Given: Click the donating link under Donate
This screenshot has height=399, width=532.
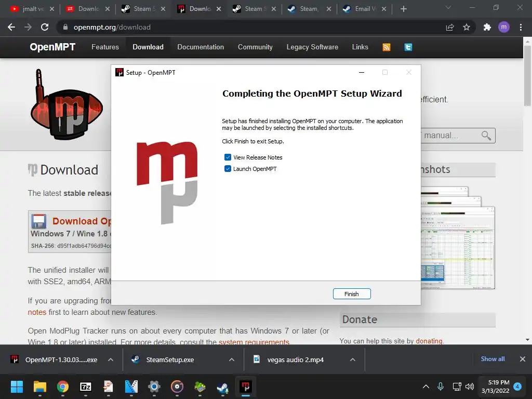Looking at the screenshot, I should point(429,341).
